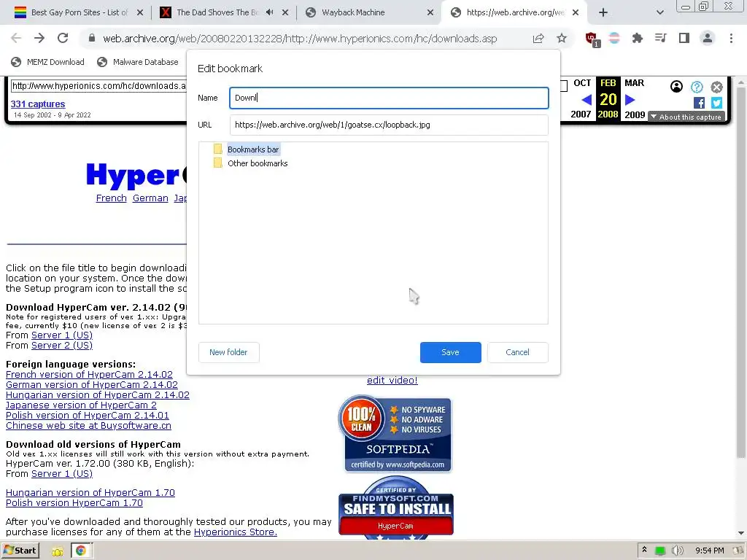Open media controls icon in toolbar

660,38
